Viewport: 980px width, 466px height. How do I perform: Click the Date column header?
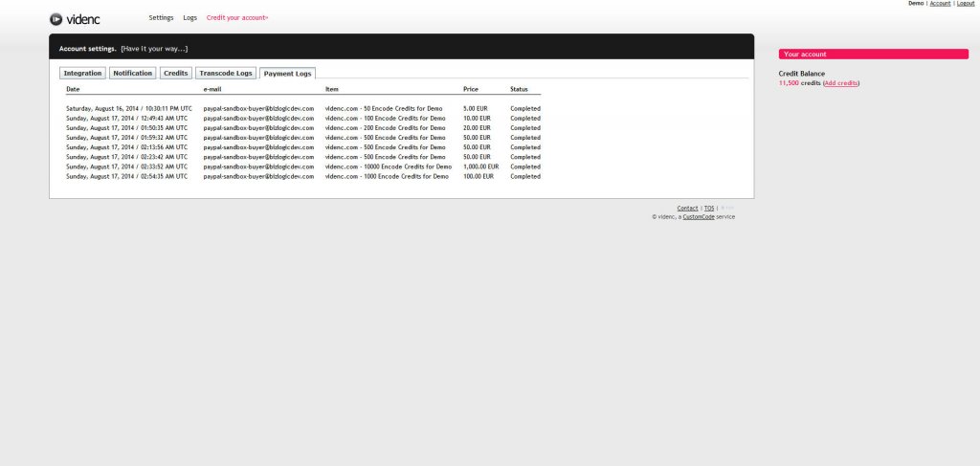click(73, 89)
